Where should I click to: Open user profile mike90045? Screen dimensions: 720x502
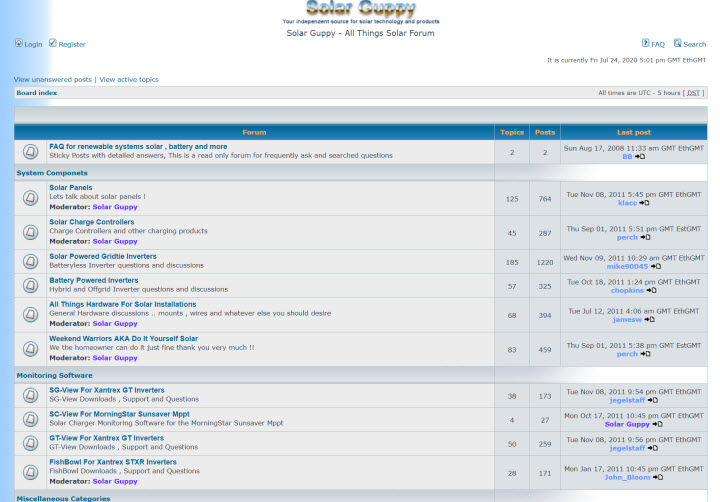627,266
